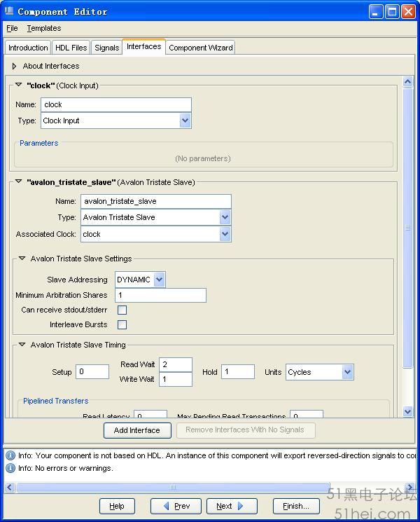Click the Add Interface button
The image size is (420, 522).
(x=137, y=430)
